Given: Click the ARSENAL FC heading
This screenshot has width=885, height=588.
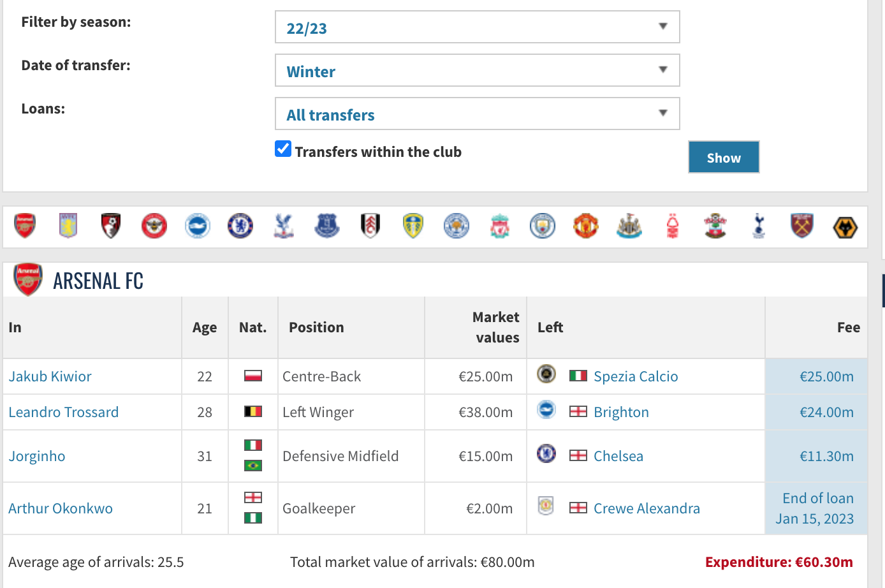Looking at the screenshot, I should [x=98, y=281].
